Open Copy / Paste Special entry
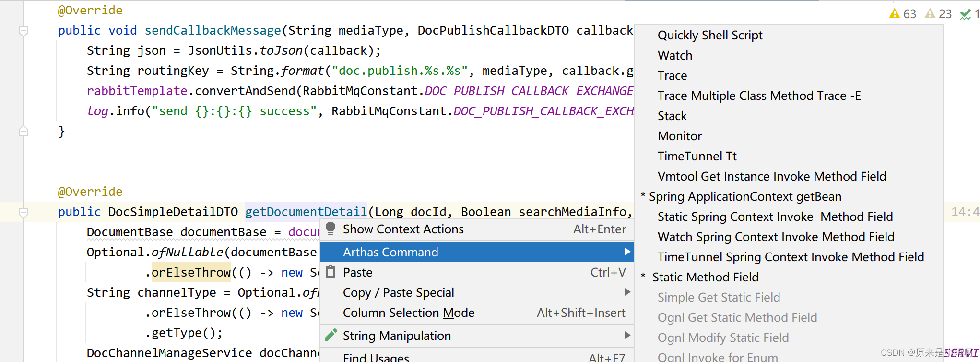Image resolution: width=980 pixels, height=362 pixels. click(477, 292)
